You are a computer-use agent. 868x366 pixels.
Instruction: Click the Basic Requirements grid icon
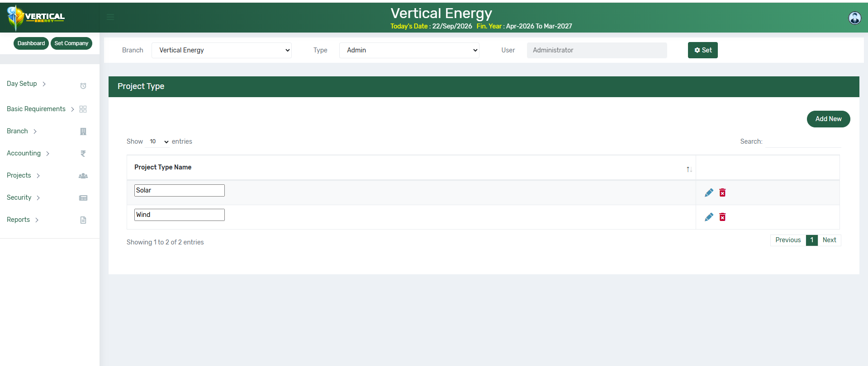(83, 109)
